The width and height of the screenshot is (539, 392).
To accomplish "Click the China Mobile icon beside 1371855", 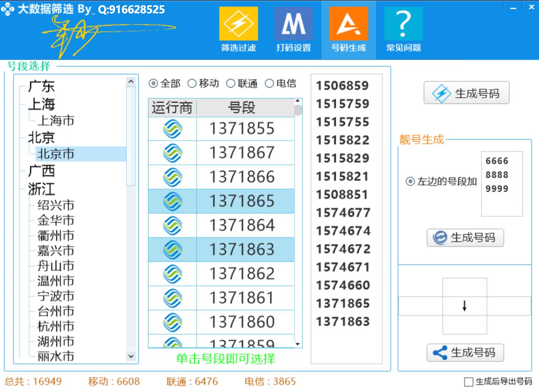I will pos(173,129).
